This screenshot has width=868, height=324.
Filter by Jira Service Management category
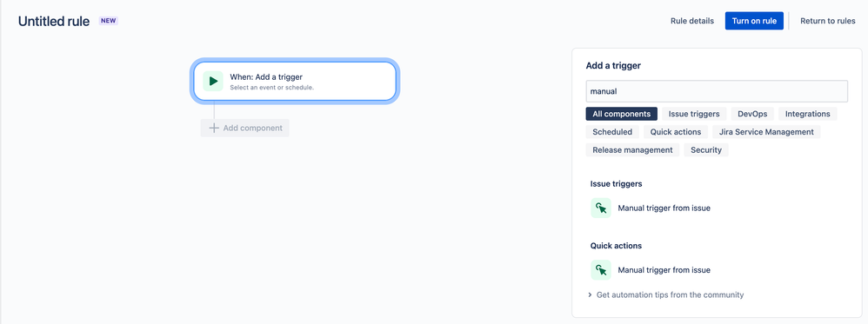pyautogui.click(x=766, y=132)
